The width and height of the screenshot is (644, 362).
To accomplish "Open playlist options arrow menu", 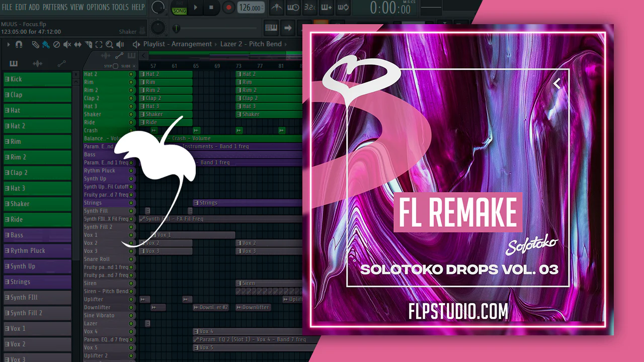I will pos(9,44).
